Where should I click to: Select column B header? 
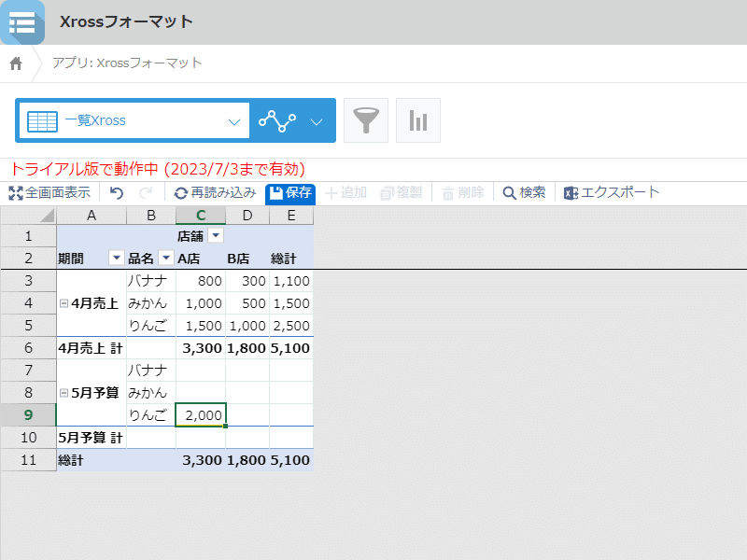click(151, 216)
